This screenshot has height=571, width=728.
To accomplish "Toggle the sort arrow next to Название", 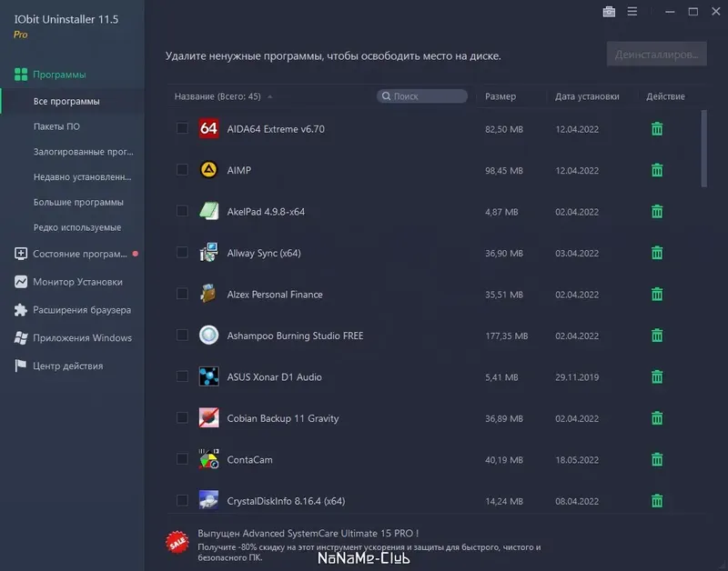I will pos(269,95).
